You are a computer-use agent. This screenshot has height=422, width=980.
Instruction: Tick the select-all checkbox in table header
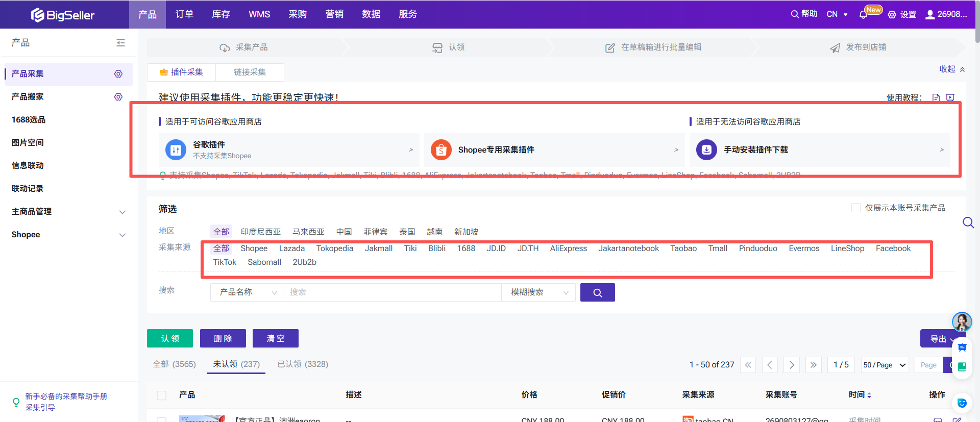162,395
